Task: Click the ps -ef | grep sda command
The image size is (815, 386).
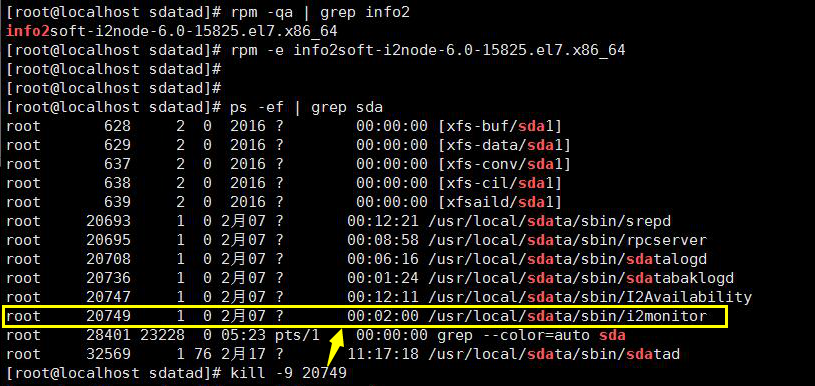Action: [x=306, y=108]
